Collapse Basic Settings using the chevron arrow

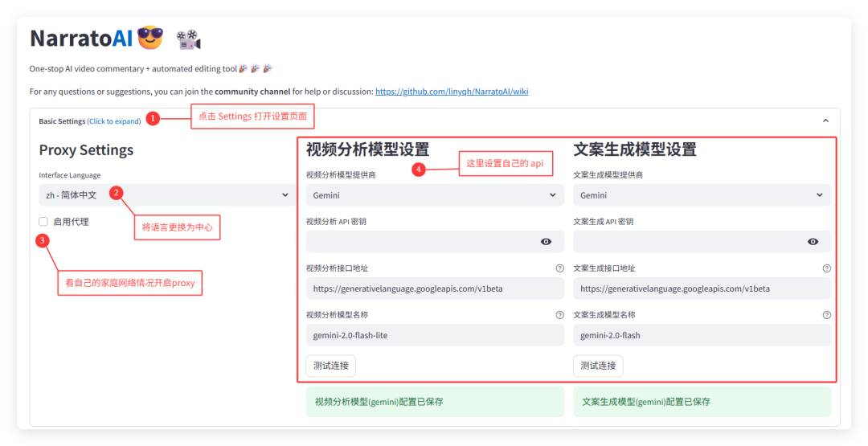825,121
